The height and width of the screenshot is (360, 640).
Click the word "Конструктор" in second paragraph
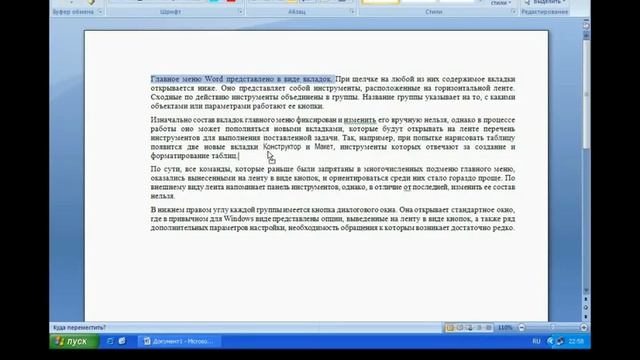coord(282,147)
